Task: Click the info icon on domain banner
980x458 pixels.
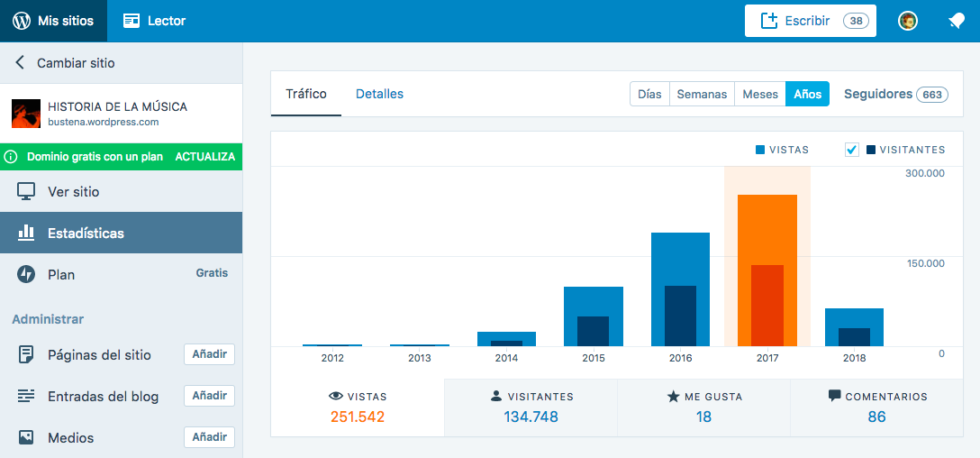Action: pos(10,156)
